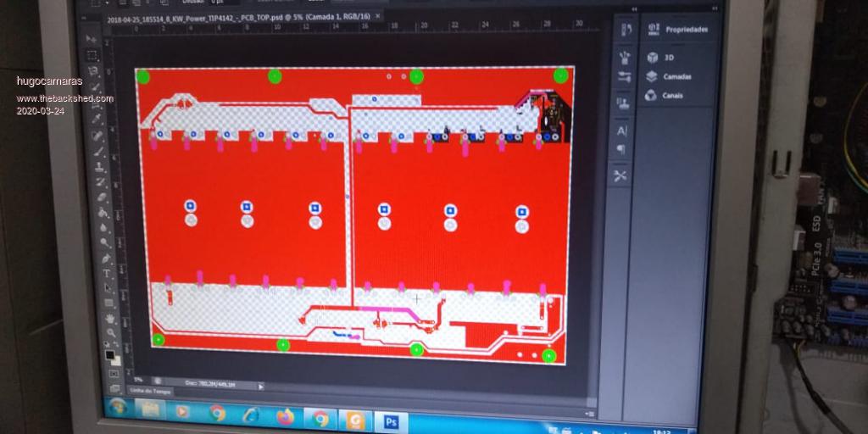Open the crossed-tools presets panel icon
The image size is (868, 434).
pyautogui.click(x=620, y=175)
